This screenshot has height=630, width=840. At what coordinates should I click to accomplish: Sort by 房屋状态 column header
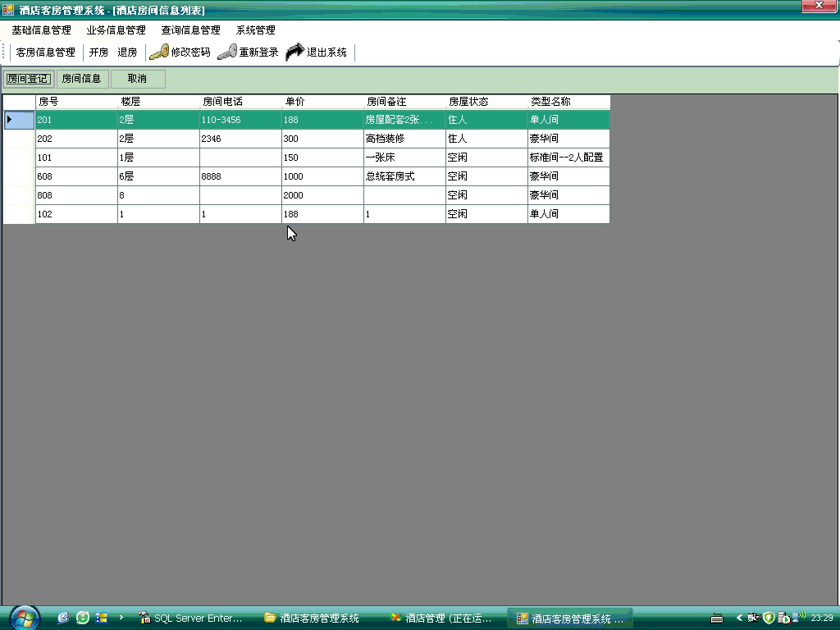pyautogui.click(x=486, y=101)
